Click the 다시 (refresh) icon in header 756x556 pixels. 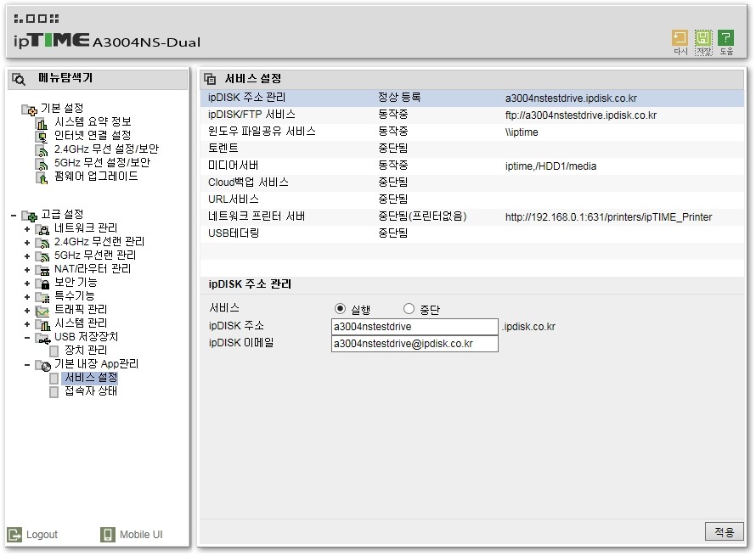(680, 38)
